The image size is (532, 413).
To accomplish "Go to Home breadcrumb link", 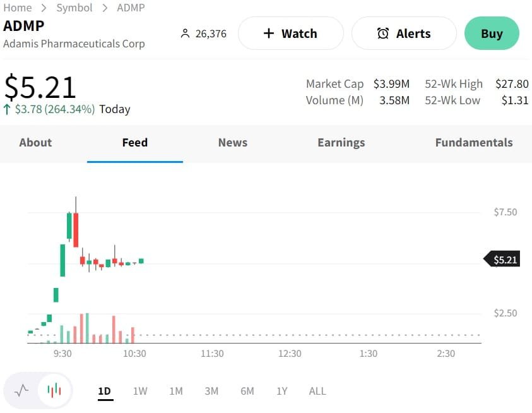I will coord(18,8).
